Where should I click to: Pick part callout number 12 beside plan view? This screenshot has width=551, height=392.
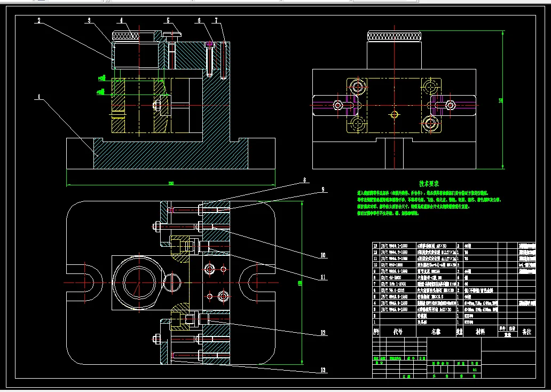click(x=322, y=332)
